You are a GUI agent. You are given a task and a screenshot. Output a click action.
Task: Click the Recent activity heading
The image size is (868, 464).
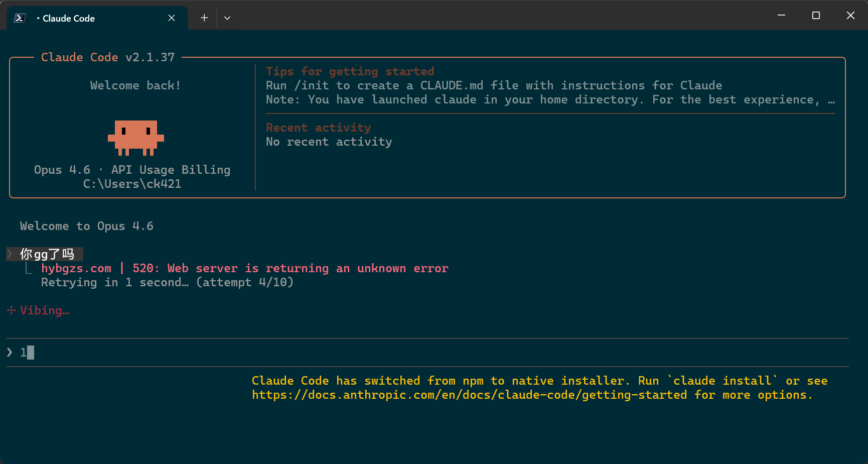tap(318, 128)
